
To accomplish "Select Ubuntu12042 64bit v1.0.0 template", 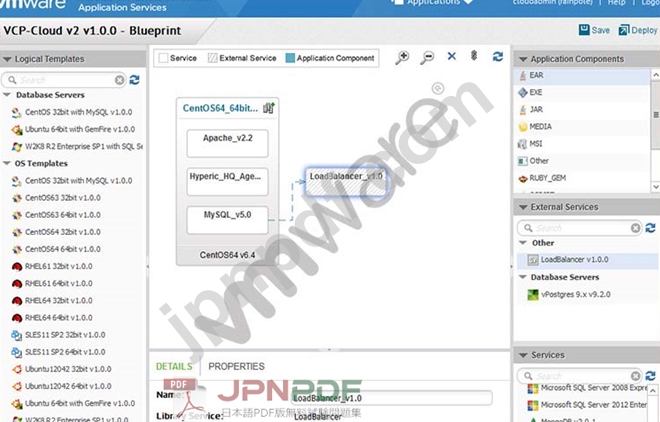I will pos(62,386).
